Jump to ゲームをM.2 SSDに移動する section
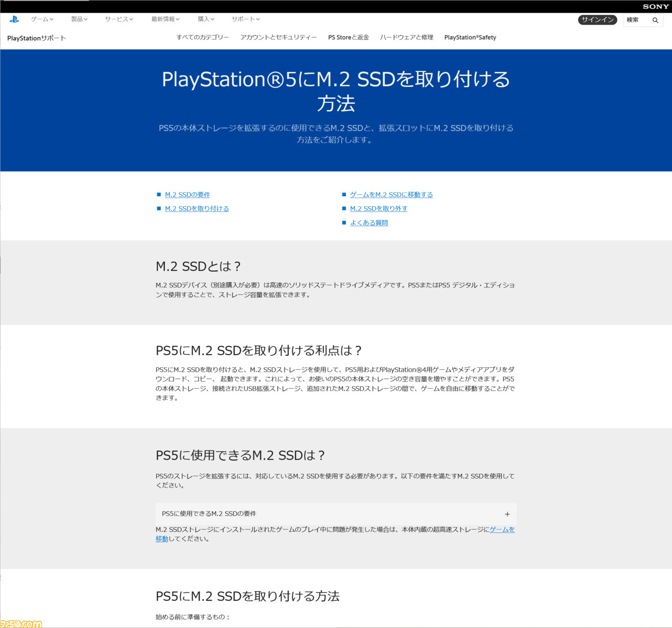Viewport: 672px width, 628px height. click(392, 195)
